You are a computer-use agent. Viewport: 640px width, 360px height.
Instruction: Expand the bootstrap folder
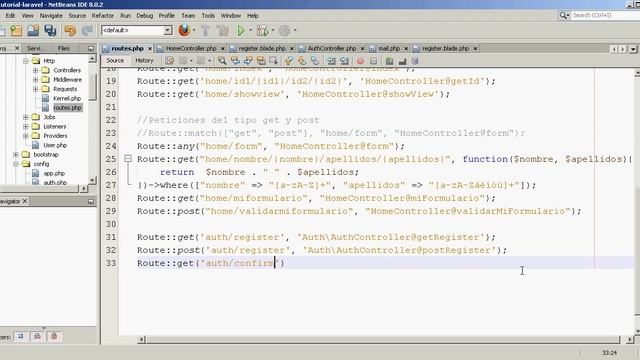point(16,155)
